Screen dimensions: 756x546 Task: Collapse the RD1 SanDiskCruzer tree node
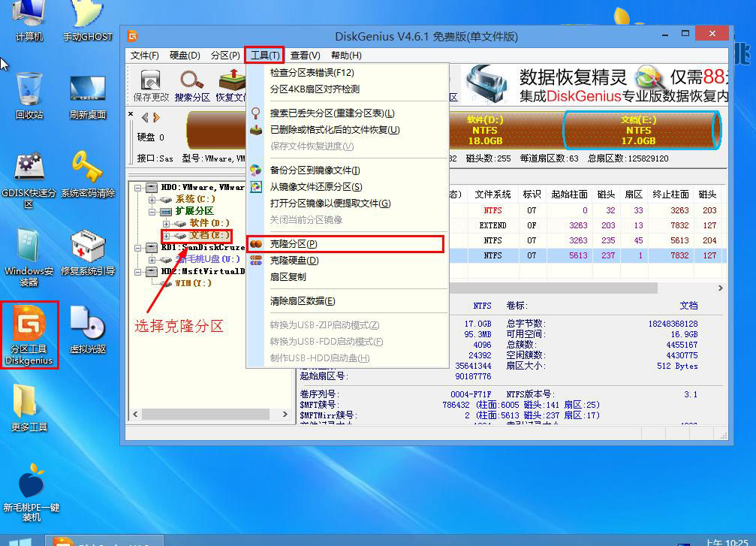coord(138,247)
